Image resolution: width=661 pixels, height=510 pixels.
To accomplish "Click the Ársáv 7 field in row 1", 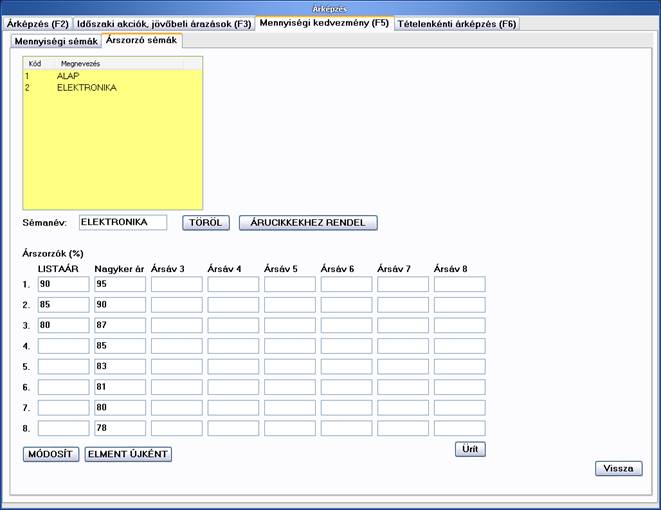I will click(403, 284).
